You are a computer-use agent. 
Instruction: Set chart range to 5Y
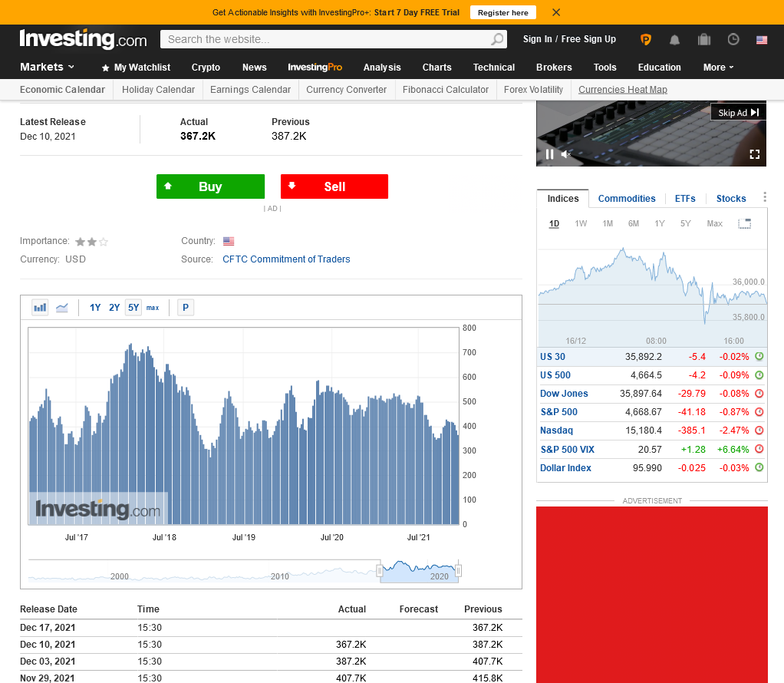[x=133, y=308]
